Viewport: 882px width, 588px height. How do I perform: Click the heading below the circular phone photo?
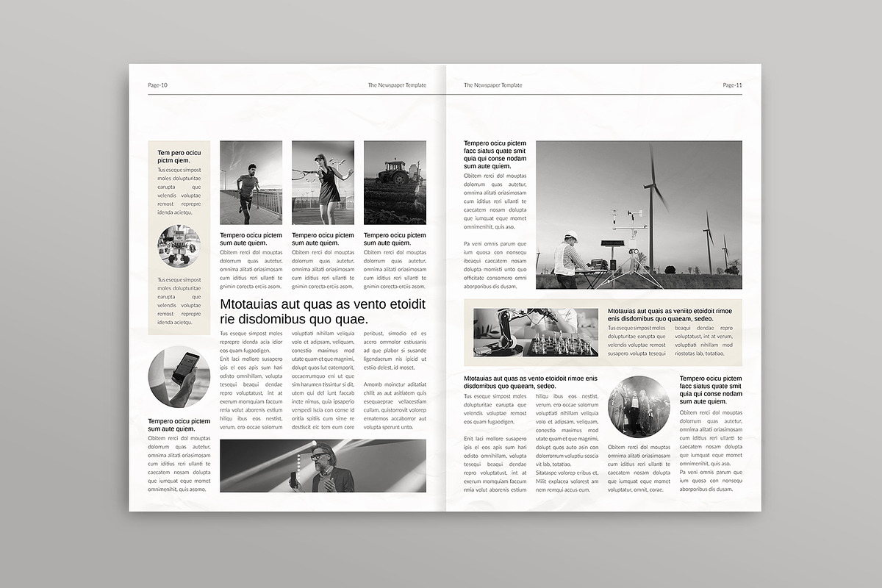[x=179, y=425]
